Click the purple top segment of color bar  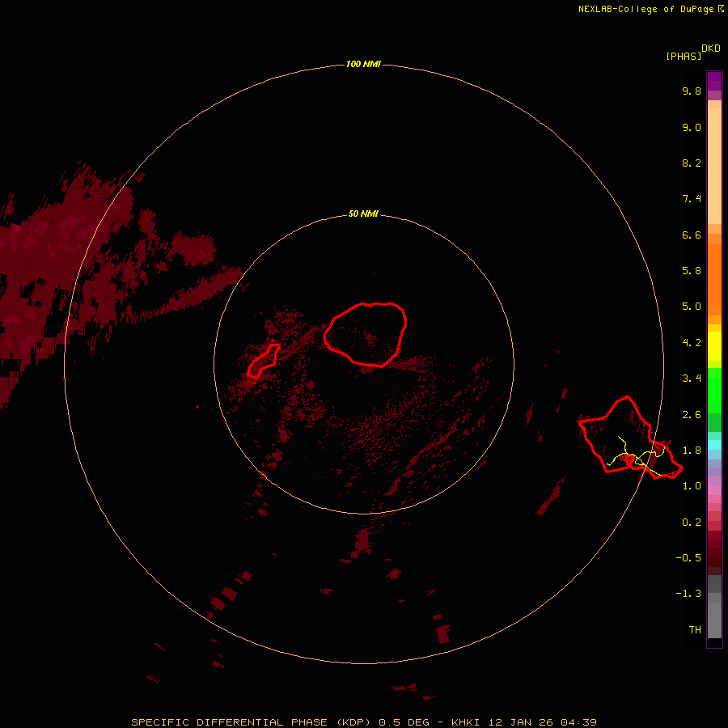[714, 81]
